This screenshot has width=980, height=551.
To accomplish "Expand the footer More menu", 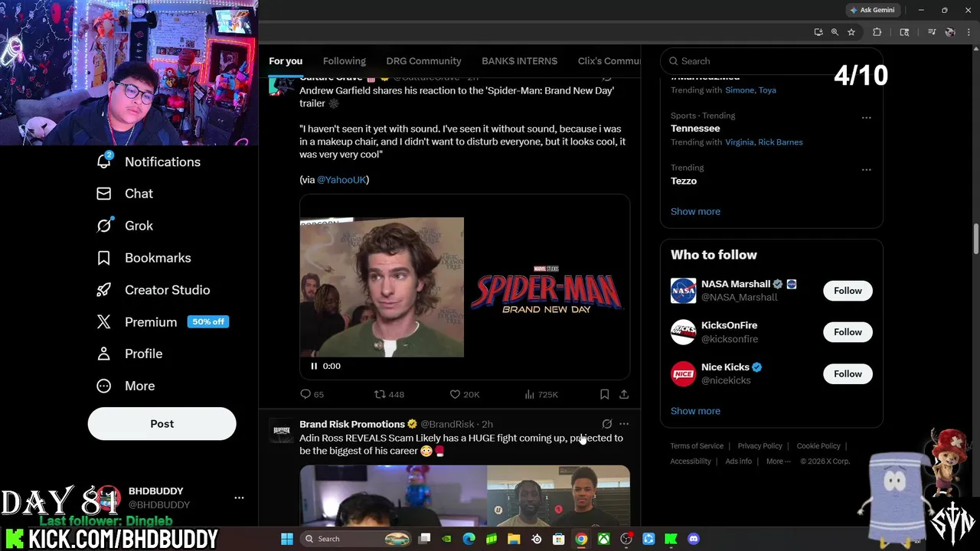I will point(778,461).
